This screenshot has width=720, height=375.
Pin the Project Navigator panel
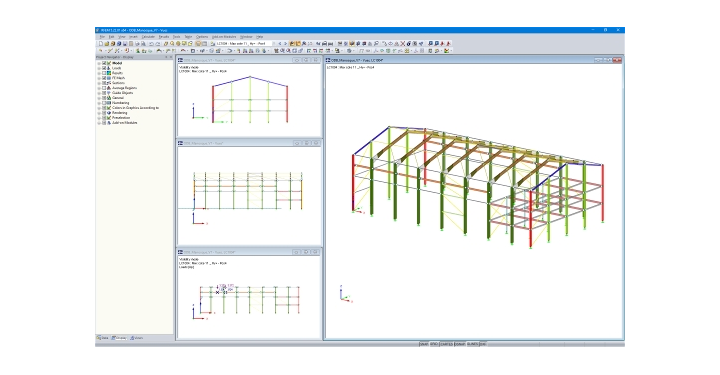[166, 57]
